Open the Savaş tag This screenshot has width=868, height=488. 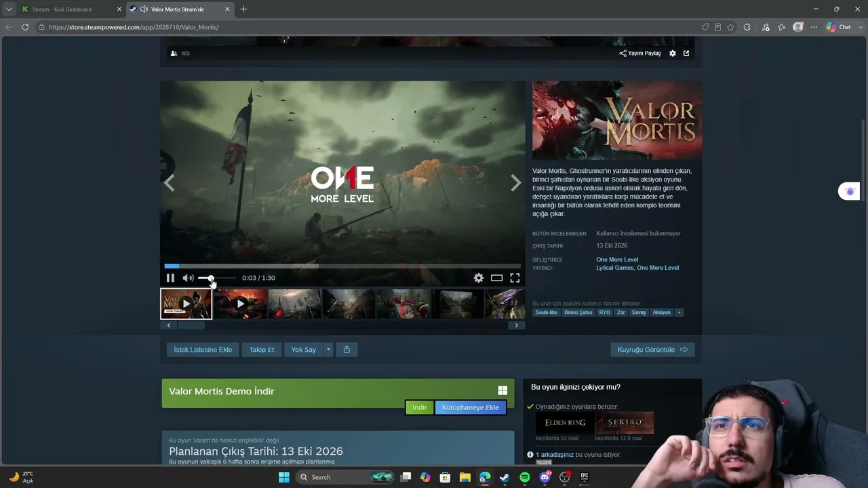(639, 312)
